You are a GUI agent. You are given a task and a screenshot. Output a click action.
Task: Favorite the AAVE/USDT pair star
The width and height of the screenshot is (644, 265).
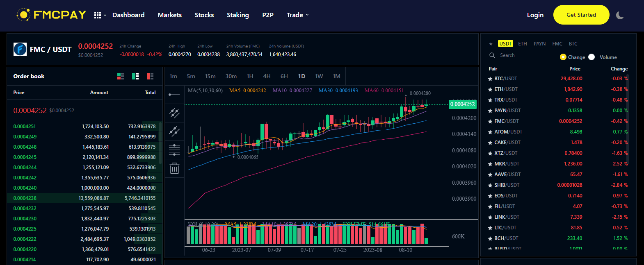pyautogui.click(x=490, y=174)
